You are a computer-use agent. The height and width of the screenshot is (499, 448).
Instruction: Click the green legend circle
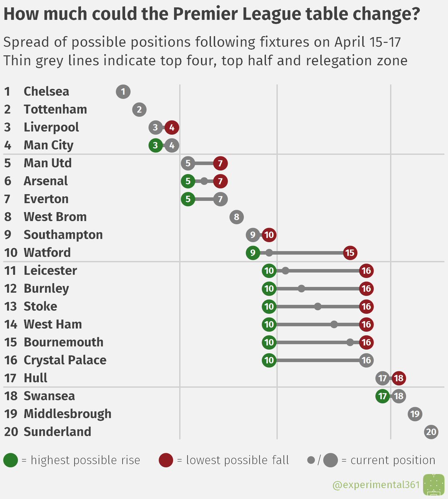[x=10, y=460]
